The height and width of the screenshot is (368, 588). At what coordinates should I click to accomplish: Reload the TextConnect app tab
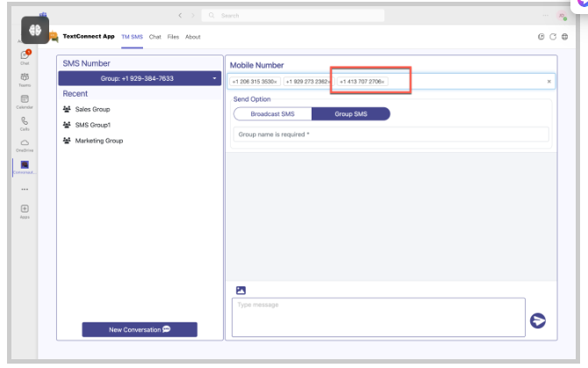[x=553, y=36]
